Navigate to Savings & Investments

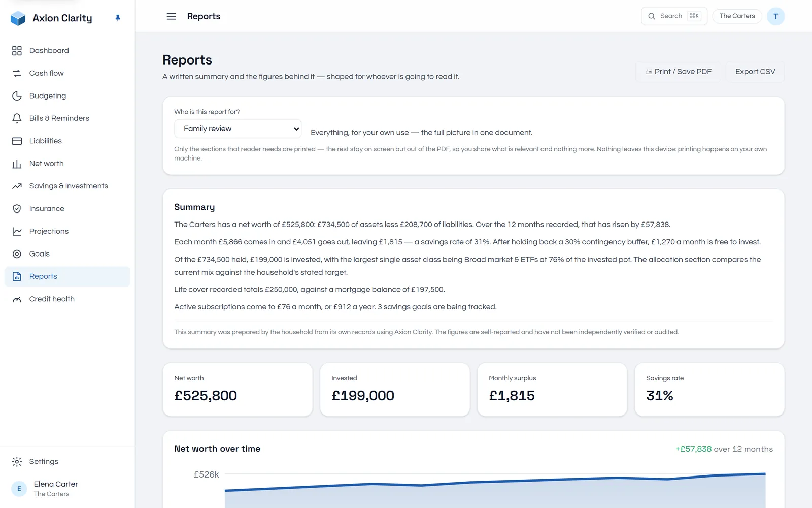67,186
